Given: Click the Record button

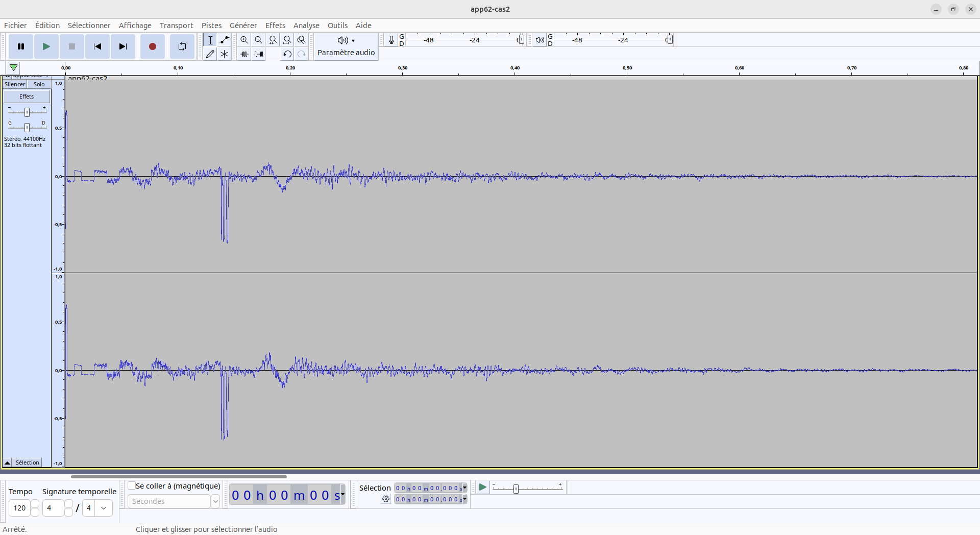Looking at the screenshot, I should click(152, 46).
